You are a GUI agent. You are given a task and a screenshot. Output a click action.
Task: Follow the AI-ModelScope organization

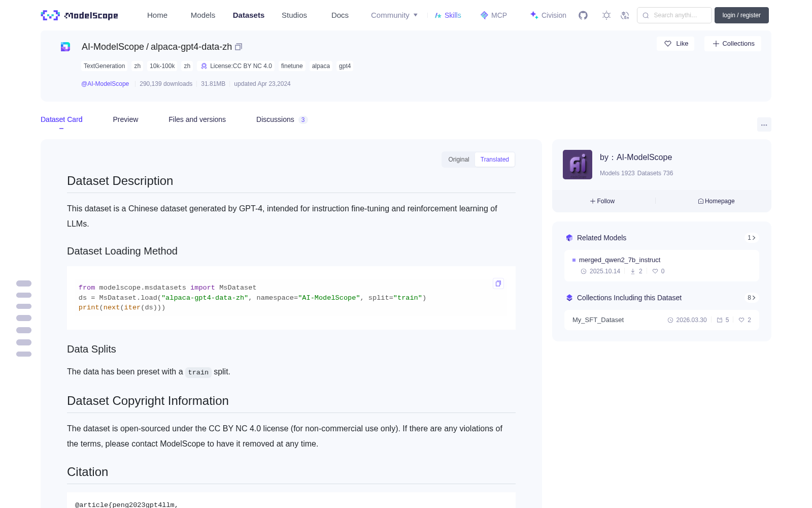click(x=602, y=201)
